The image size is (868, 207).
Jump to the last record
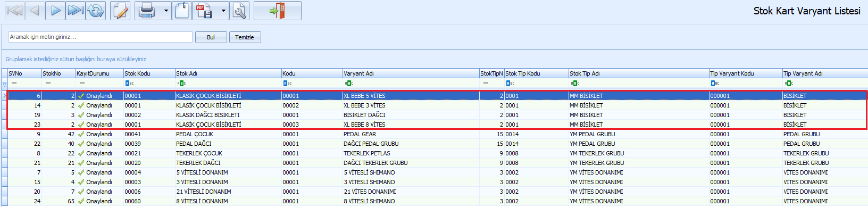coord(76,11)
